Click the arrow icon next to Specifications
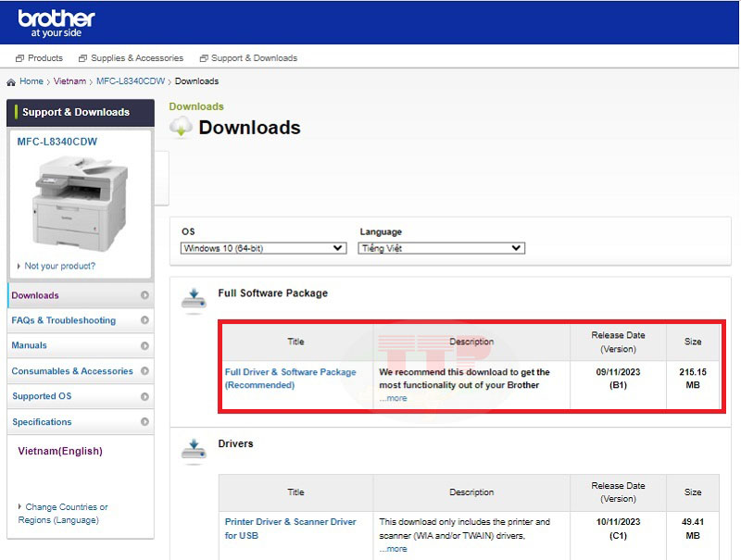The image size is (741, 560). click(x=144, y=422)
